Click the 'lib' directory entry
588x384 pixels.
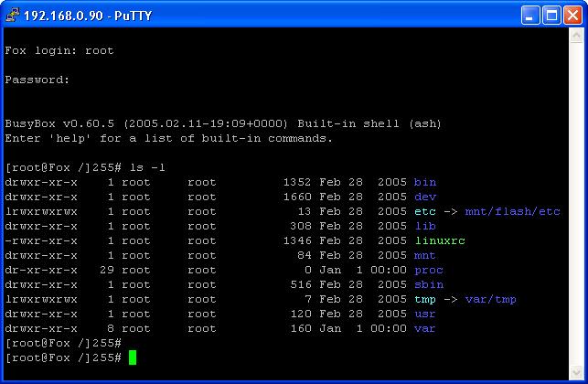pos(424,226)
